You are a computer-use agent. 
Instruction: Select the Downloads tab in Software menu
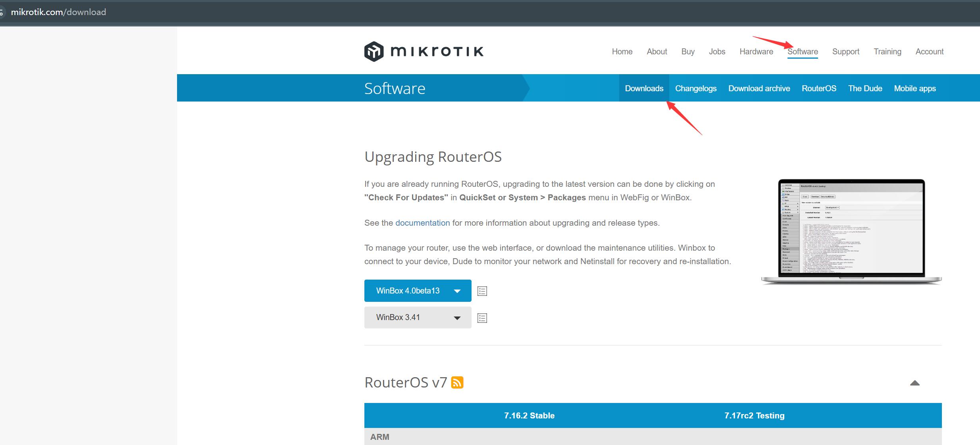coord(644,88)
